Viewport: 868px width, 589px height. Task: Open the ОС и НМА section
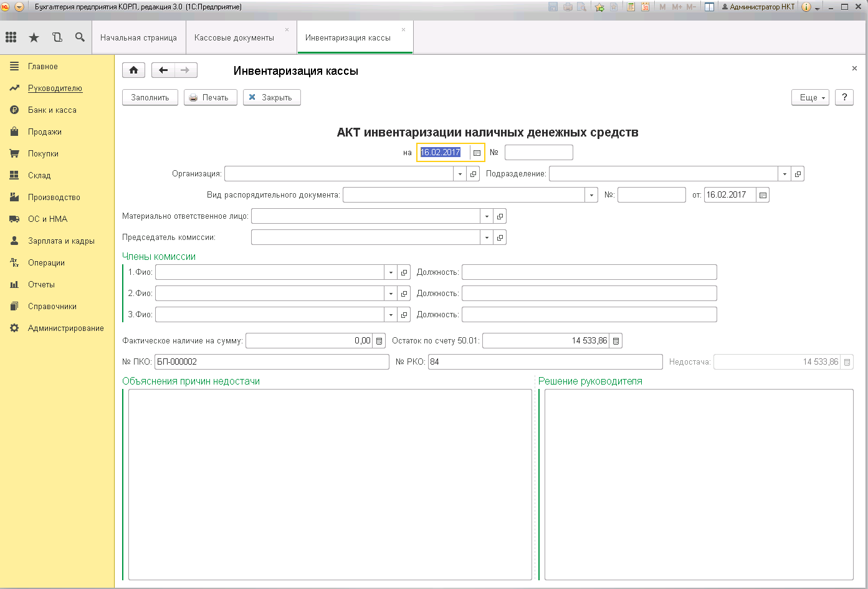point(47,219)
